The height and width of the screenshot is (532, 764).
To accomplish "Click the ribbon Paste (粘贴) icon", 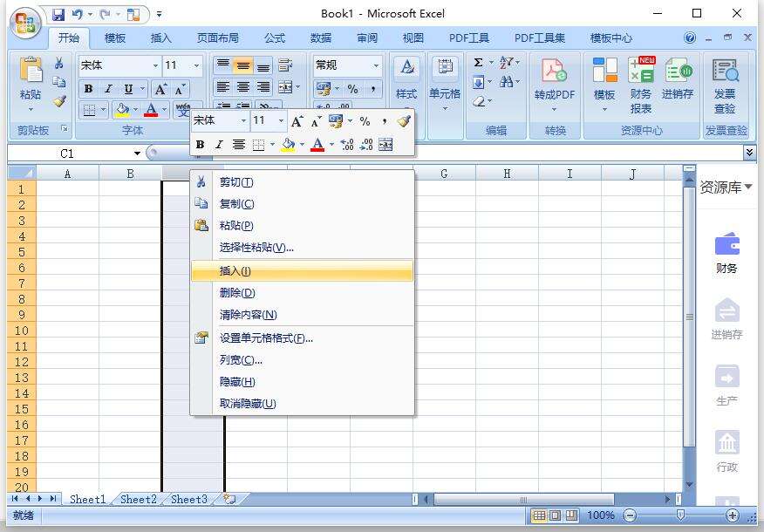I will click(31, 70).
